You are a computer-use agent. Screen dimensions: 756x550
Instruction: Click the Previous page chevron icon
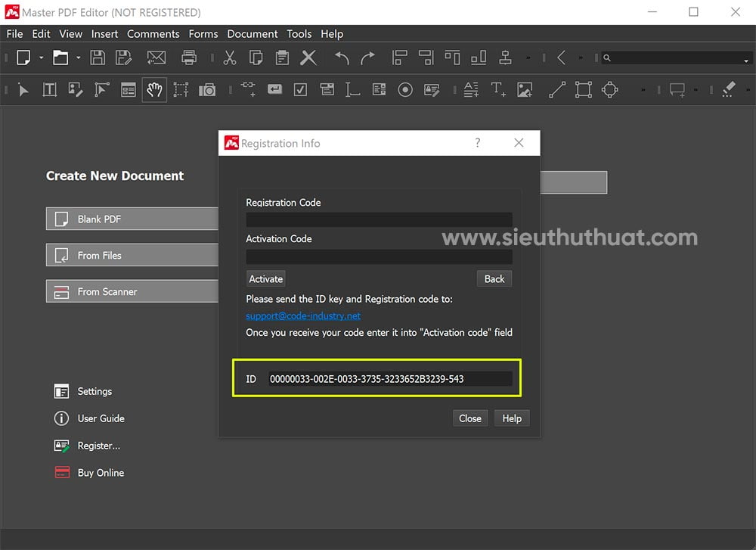coord(561,58)
